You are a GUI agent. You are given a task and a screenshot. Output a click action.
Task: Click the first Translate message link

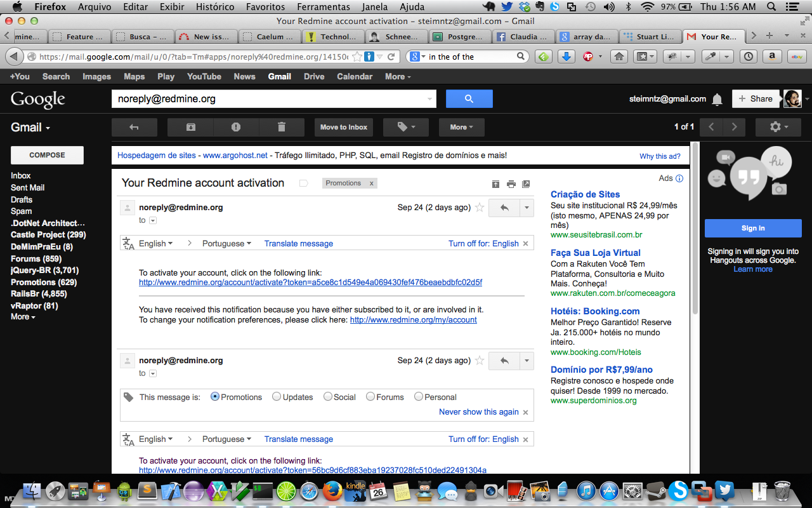(x=299, y=243)
